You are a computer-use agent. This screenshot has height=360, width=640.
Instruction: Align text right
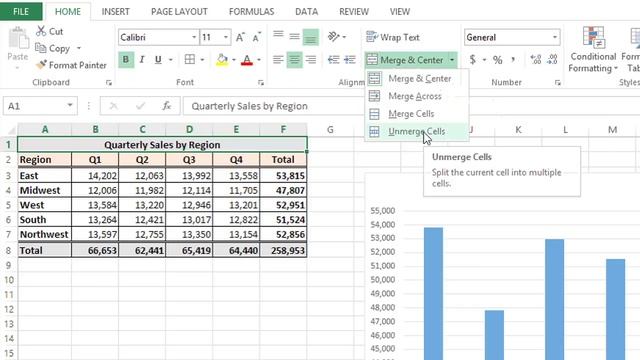(x=311, y=60)
